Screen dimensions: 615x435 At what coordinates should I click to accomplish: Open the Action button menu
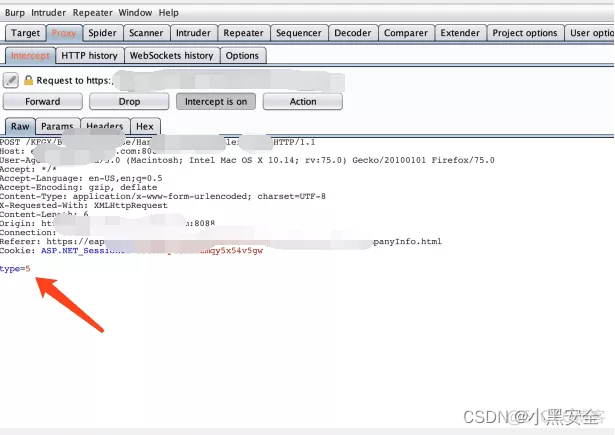pos(303,102)
